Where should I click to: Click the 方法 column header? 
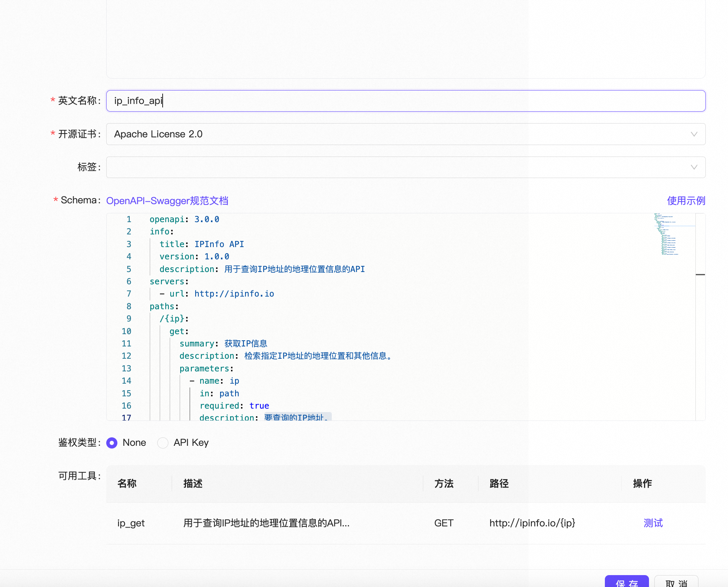pos(444,483)
